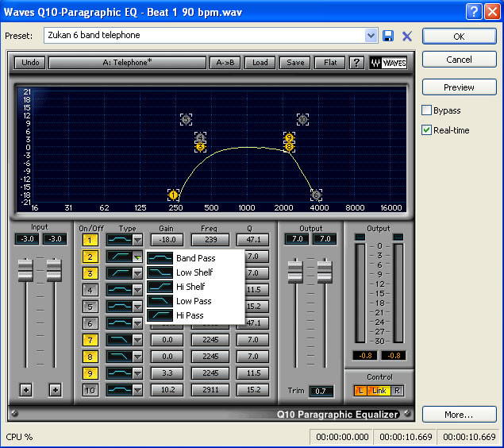Click the Cancel button
This screenshot has width=504, height=448.
[x=459, y=60]
